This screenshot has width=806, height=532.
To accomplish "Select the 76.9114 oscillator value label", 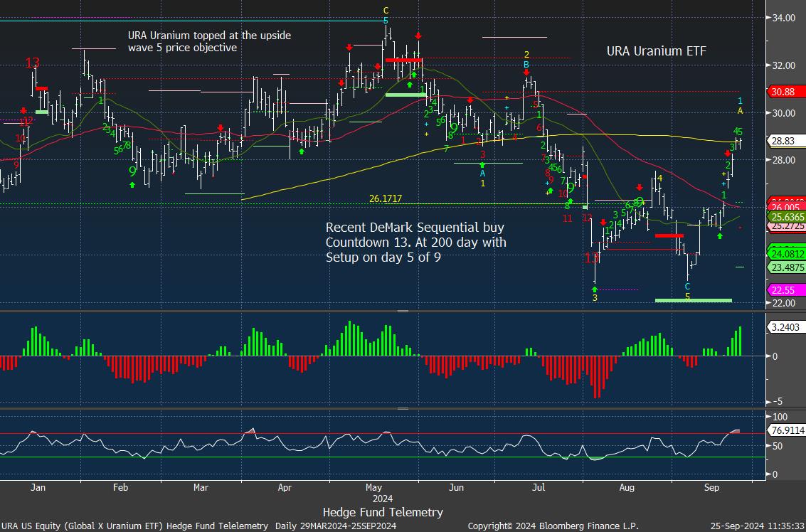I will 787,430.
